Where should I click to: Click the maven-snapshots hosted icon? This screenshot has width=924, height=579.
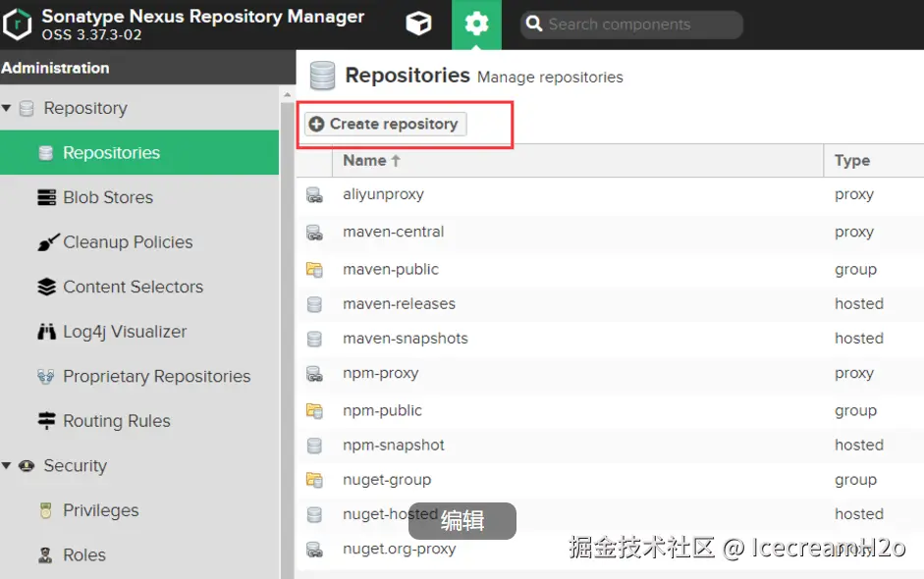pyautogui.click(x=314, y=340)
